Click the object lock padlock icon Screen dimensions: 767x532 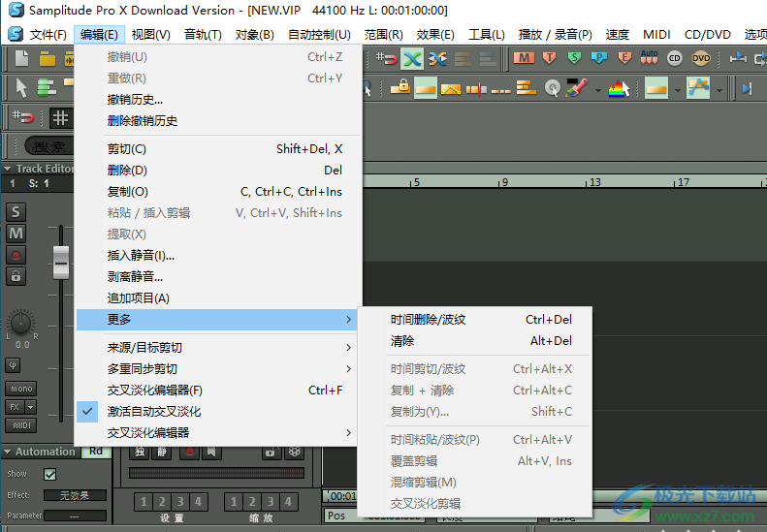[x=400, y=88]
